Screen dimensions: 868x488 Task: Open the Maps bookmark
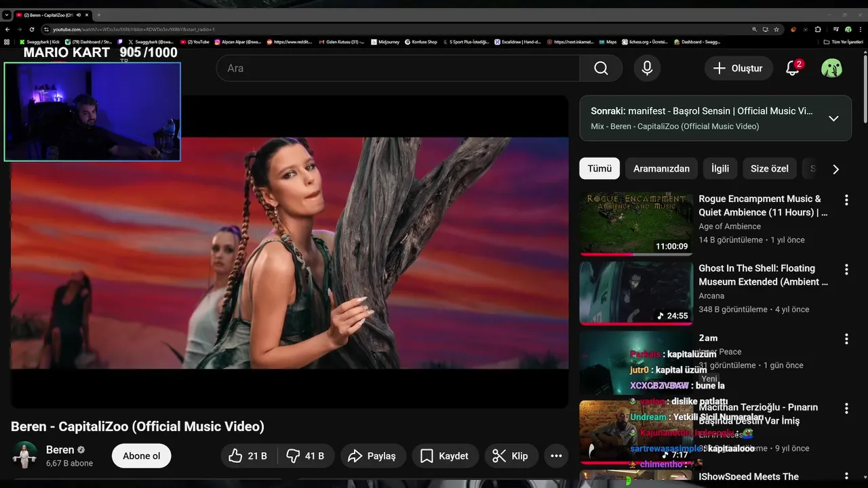(x=607, y=42)
